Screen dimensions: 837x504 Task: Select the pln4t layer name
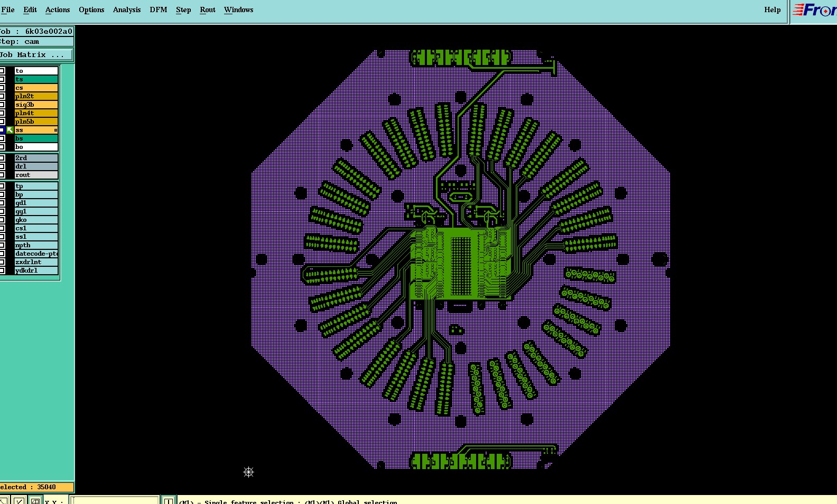pos(36,113)
